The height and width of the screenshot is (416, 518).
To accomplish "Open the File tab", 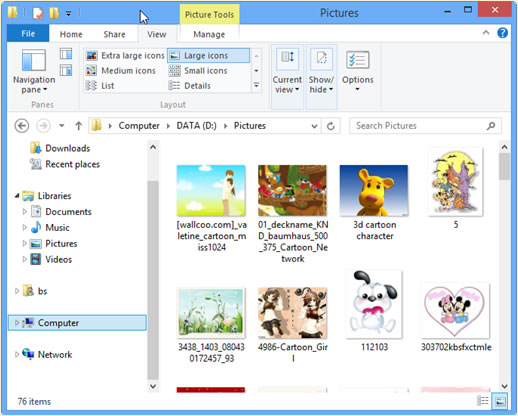I will [28, 34].
